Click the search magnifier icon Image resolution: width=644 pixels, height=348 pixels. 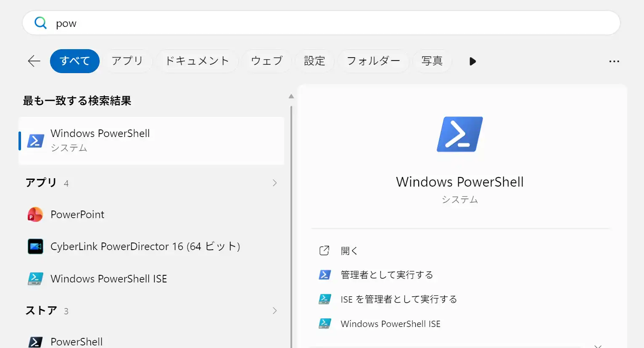(40, 23)
